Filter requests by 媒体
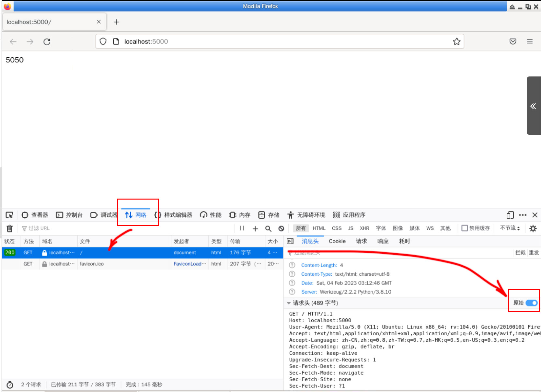This screenshot has width=541, height=392. pos(415,228)
